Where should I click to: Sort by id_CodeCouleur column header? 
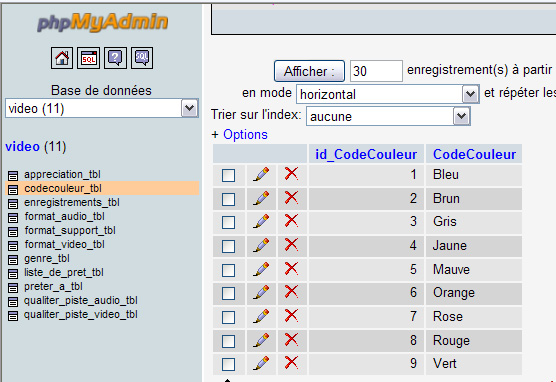(366, 154)
